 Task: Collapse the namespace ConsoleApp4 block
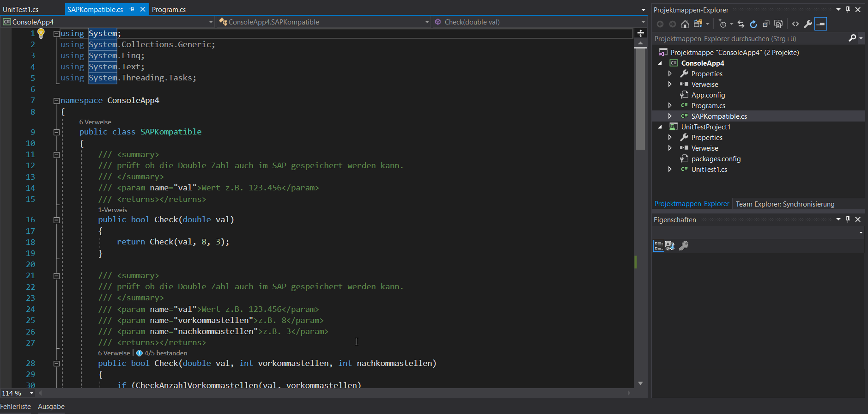click(56, 101)
